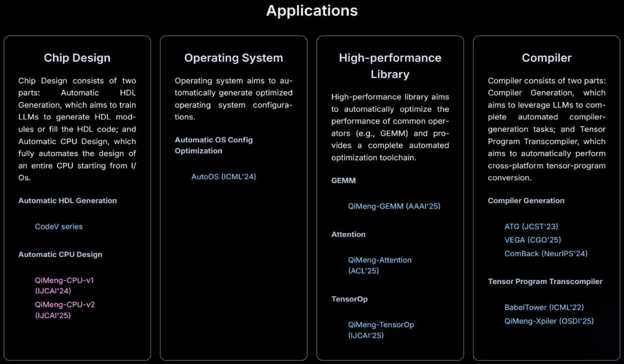Open the ComBack (NeurIPS'24) link

pyautogui.click(x=546, y=254)
